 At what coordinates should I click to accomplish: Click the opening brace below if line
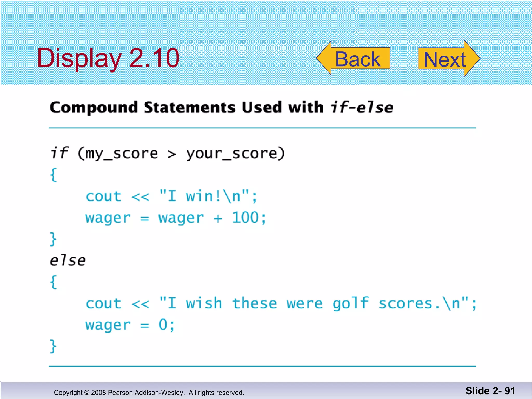[x=53, y=175]
